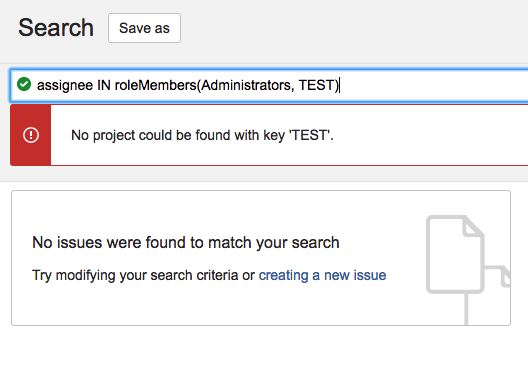Viewport: 528px width, 370px height.
Task: Click the red error exclamation icon
Action: coord(31,135)
